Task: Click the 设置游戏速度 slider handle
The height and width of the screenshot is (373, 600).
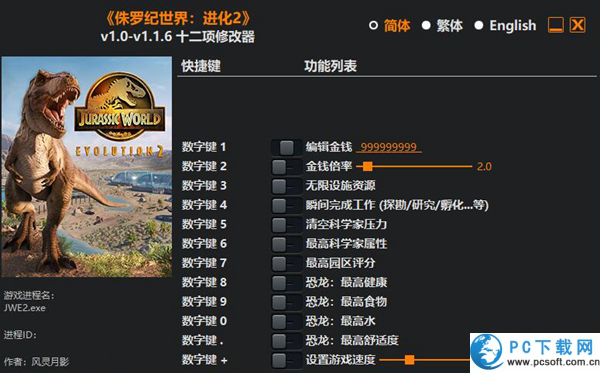Action: (409, 360)
